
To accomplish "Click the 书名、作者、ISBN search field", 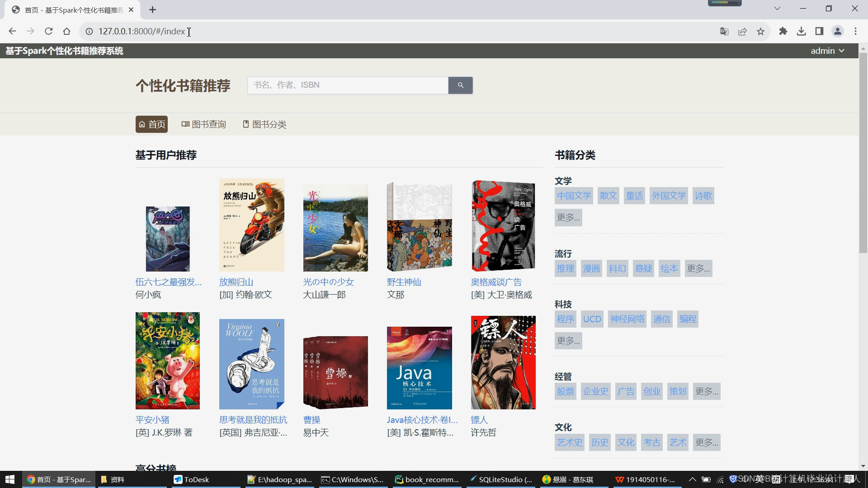I will [347, 85].
